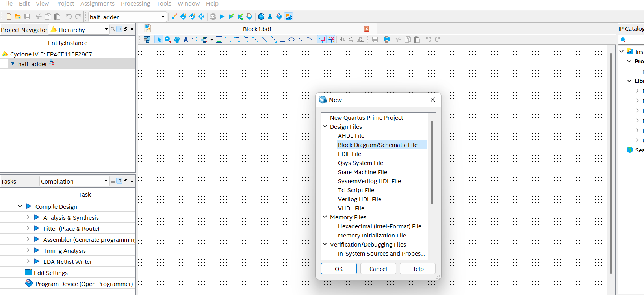Click the Flip Horizontal icon
This screenshot has height=295, width=644.
342,39
